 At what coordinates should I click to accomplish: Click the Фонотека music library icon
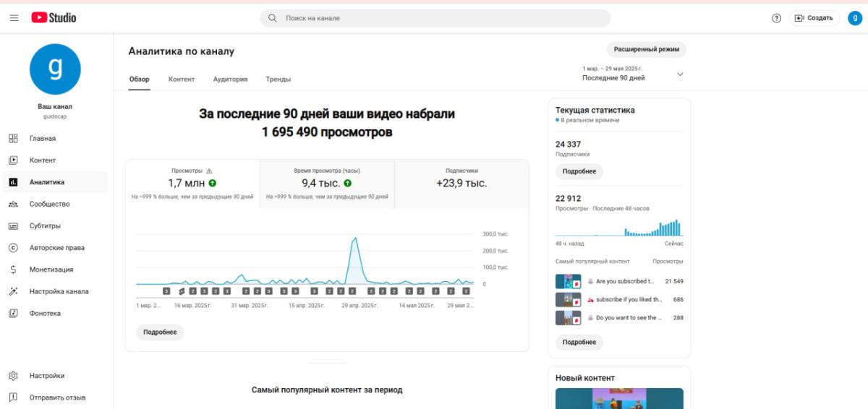[13, 313]
